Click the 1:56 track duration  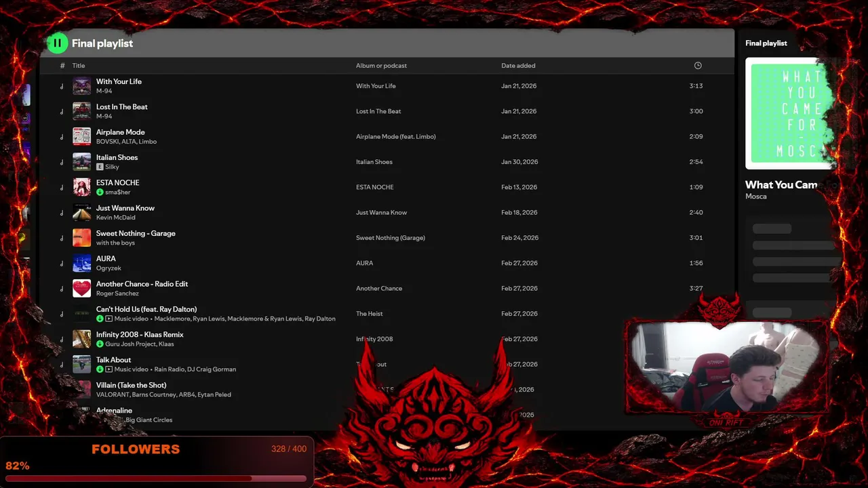click(696, 263)
